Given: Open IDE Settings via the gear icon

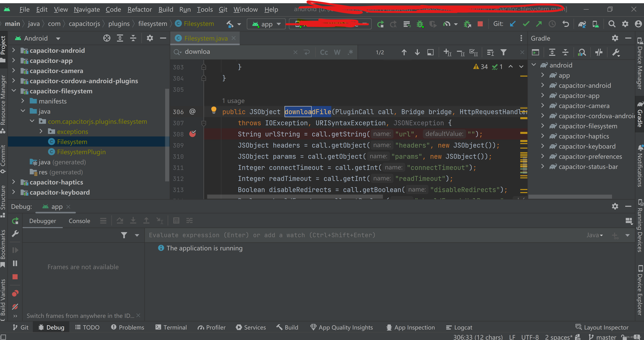Looking at the screenshot, I should (x=625, y=24).
